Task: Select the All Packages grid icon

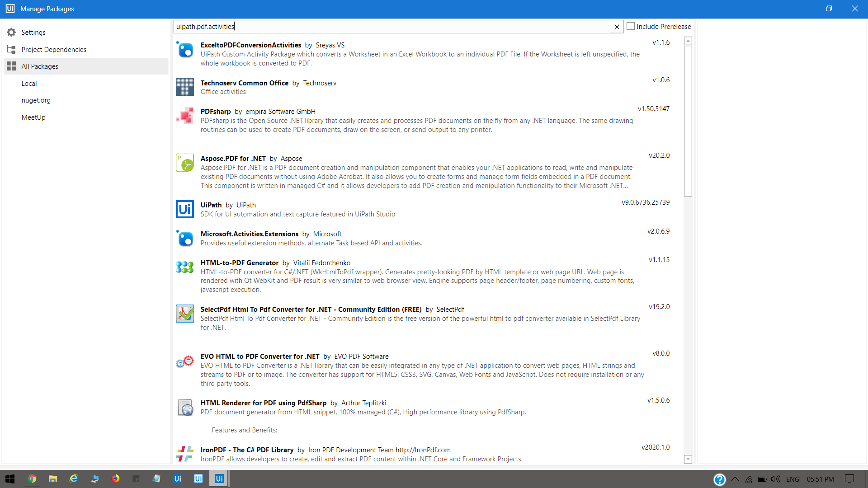Action: coord(11,66)
